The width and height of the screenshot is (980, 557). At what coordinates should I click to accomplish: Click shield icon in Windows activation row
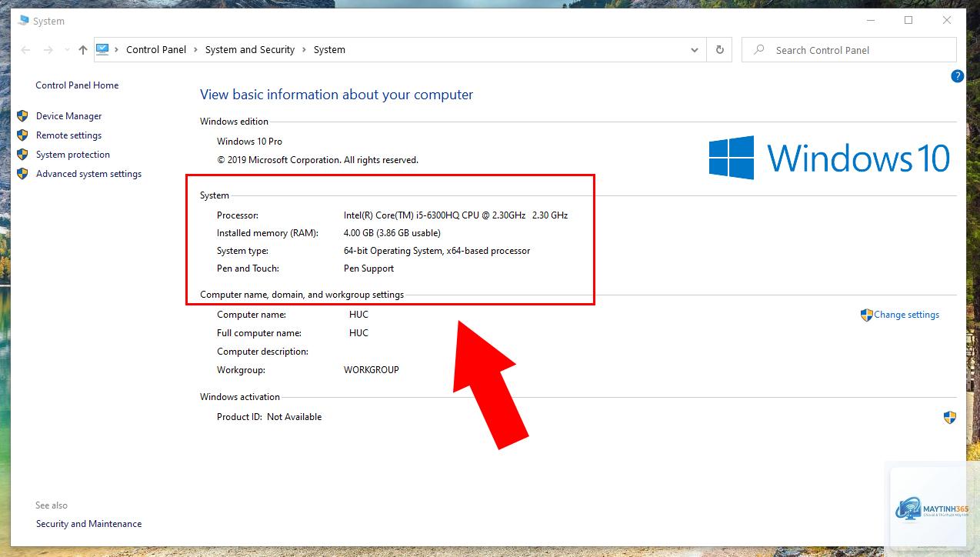(950, 418)
